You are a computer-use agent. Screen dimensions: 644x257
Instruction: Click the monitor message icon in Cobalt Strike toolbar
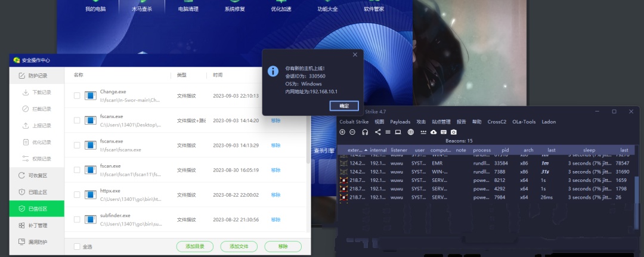pos(444,132)
